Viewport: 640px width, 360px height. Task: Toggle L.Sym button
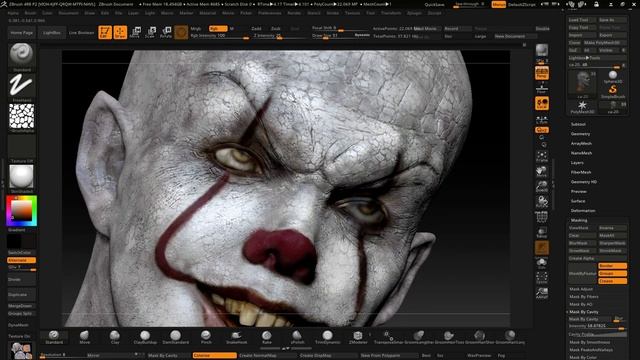coord(542,120)
